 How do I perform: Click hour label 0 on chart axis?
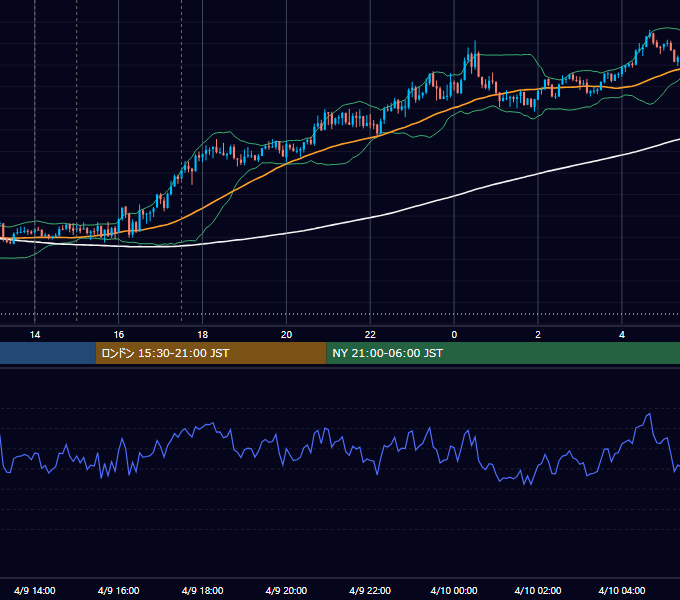click(x=454, y=335)
